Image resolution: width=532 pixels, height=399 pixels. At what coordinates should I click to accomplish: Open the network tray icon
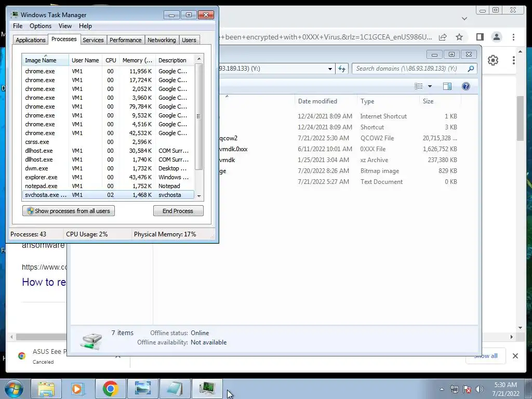click(x=454, y=389)
